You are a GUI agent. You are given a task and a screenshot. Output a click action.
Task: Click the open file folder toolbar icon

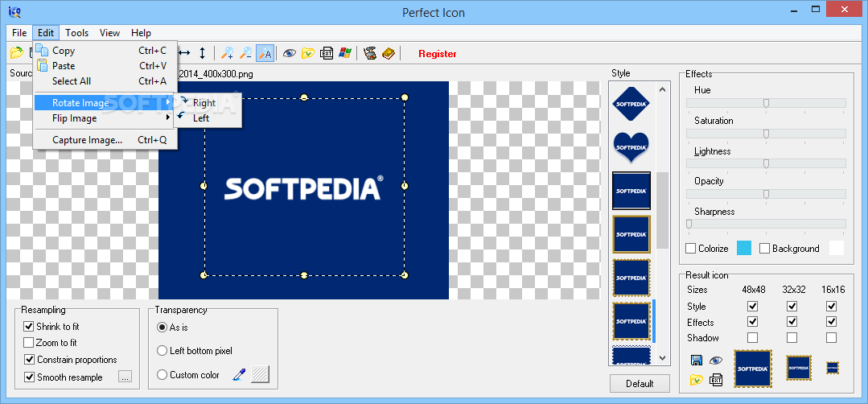point(17,53)
